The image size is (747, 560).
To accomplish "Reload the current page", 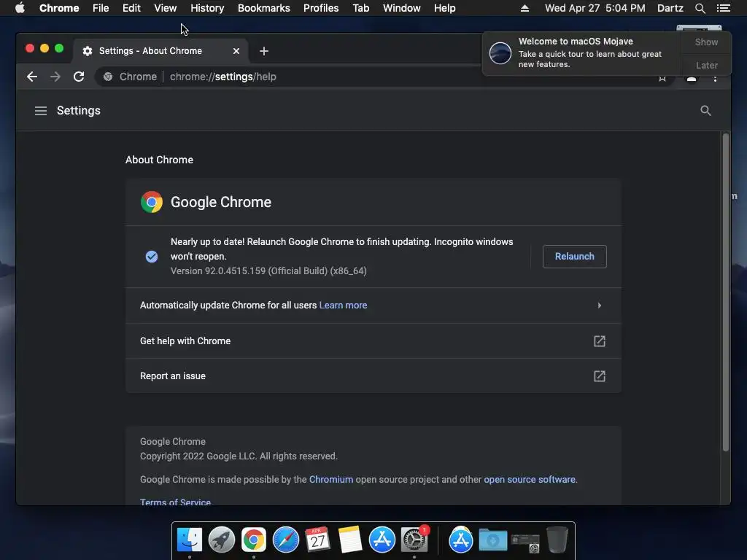I will (x=79, y=77).
